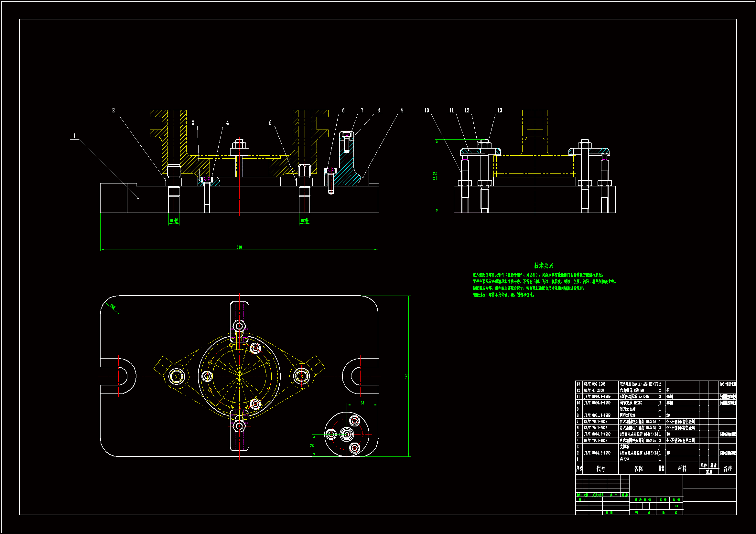Select the 82.22 vertical dimension text
This screenshot has width=756, height=534.
(x=435, y=176)
